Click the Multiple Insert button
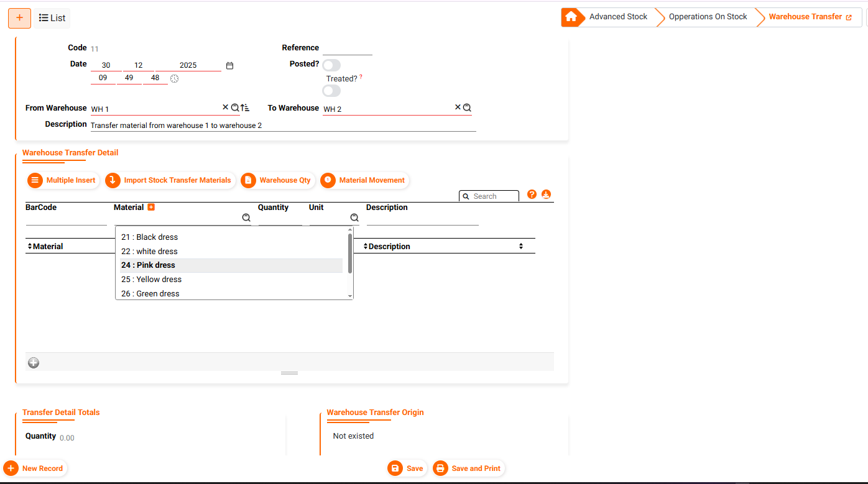Viewport: 868px width, 484px height. (63, 180)
